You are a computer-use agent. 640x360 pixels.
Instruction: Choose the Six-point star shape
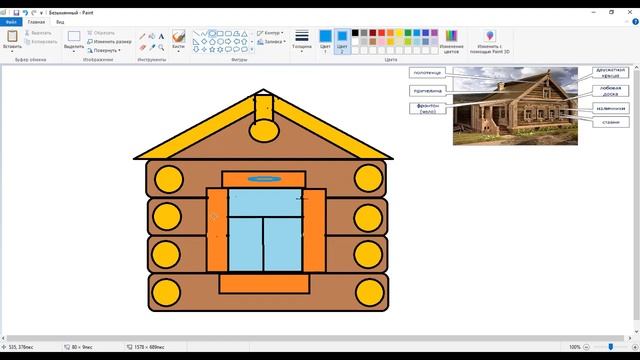220,49
